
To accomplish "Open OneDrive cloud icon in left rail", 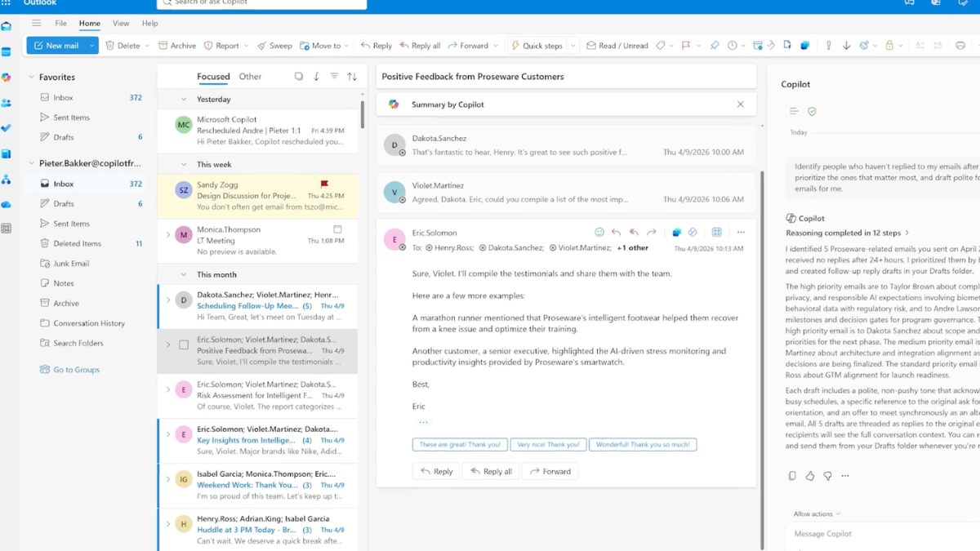I will pos(6,204).
